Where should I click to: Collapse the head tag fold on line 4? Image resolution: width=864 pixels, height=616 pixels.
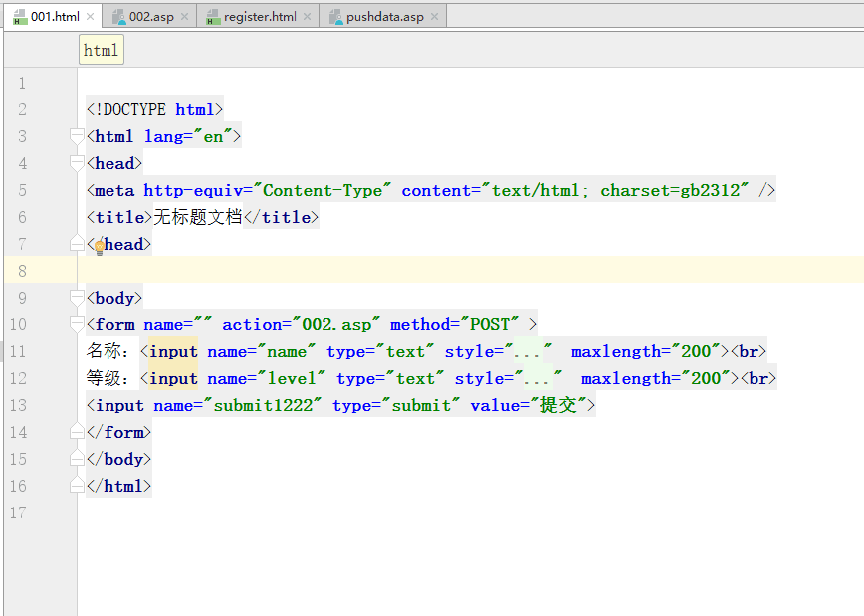[78, 163]
